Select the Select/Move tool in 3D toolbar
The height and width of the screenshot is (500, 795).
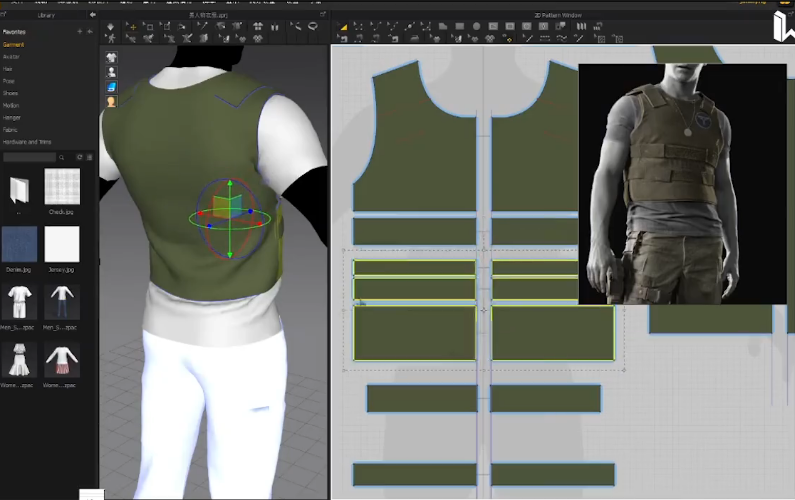tap(130, 26)
